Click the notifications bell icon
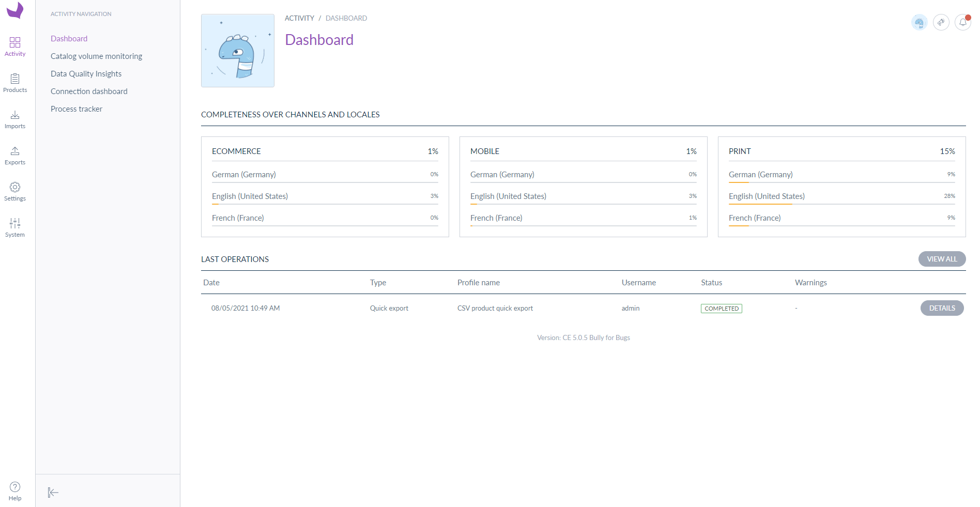 pos(962,22)
